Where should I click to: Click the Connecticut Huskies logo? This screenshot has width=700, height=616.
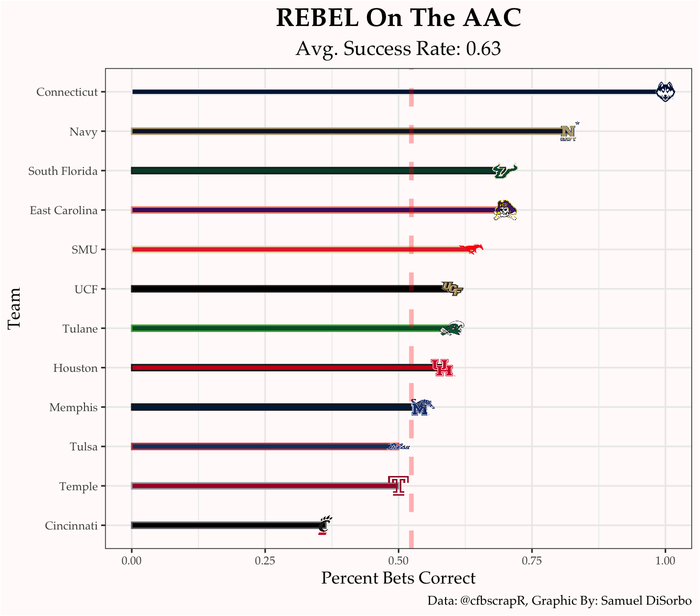[x=666, y=92]
